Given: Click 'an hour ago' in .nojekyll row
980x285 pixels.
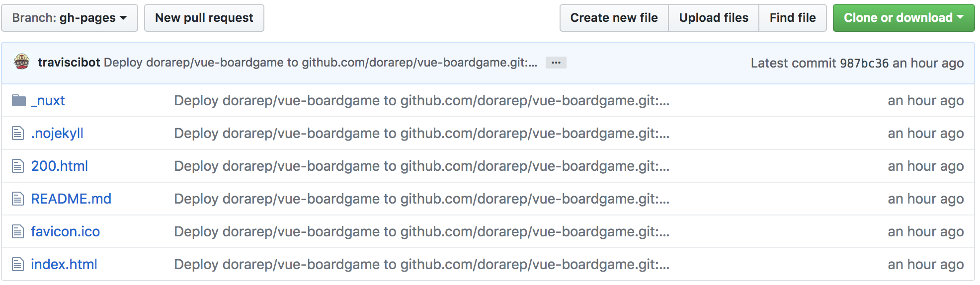Looking at the screenshot, I should pos(926,133).
